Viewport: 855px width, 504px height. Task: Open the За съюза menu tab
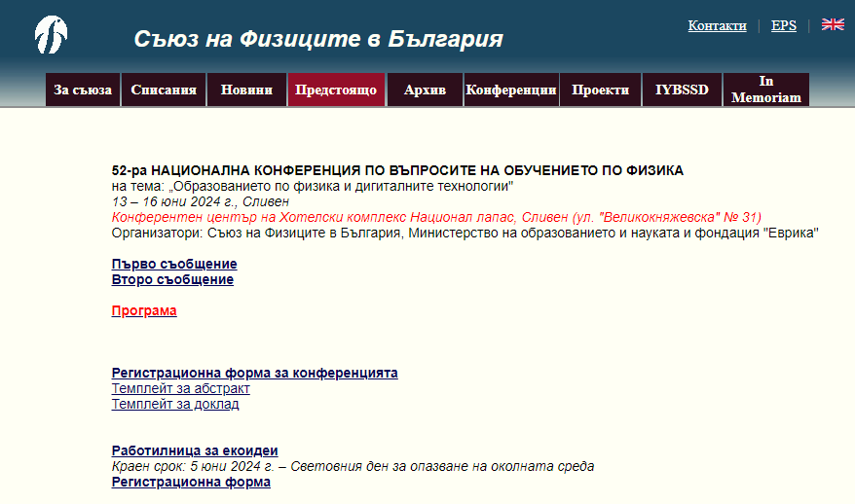(83, 90)
